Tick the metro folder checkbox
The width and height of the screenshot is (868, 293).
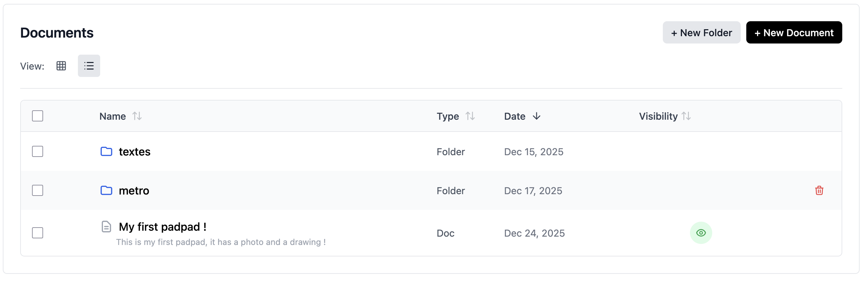coord(38,190)
